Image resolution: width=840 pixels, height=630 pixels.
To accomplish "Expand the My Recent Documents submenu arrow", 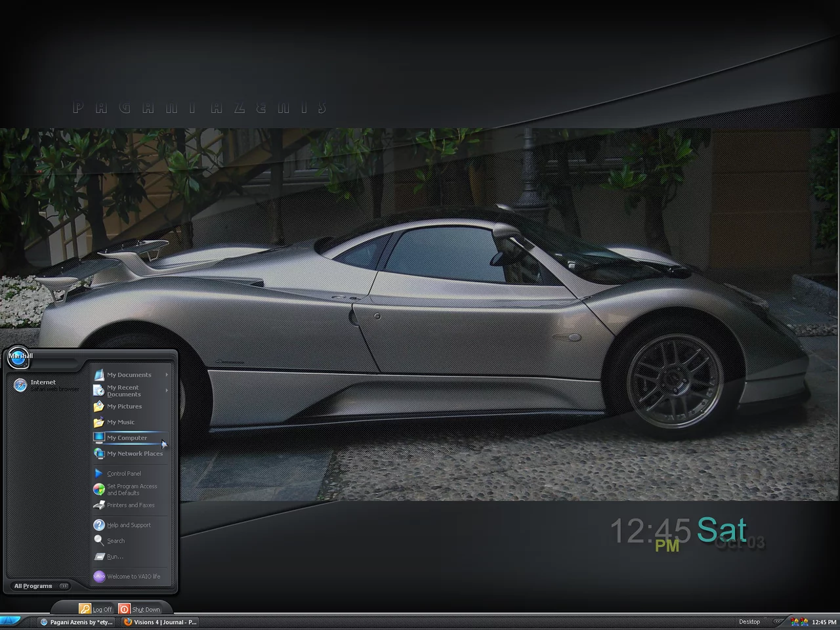I will point(167,390).
